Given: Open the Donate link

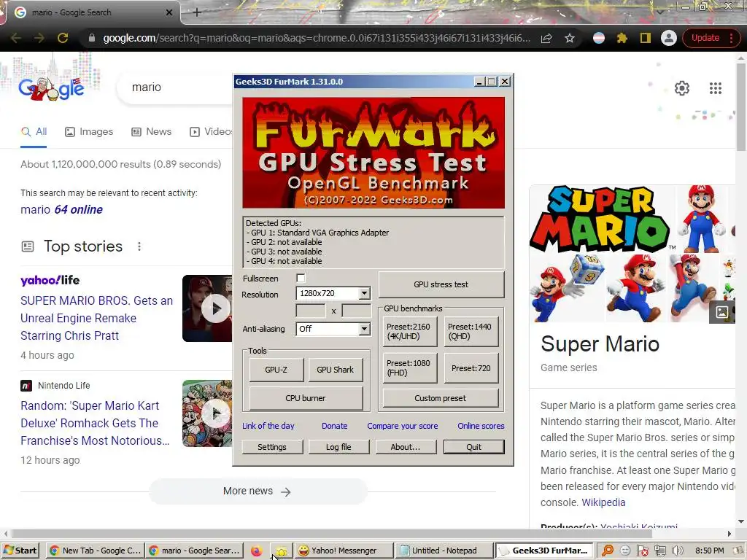Looking at the screenshot, I should pos(334,426).
